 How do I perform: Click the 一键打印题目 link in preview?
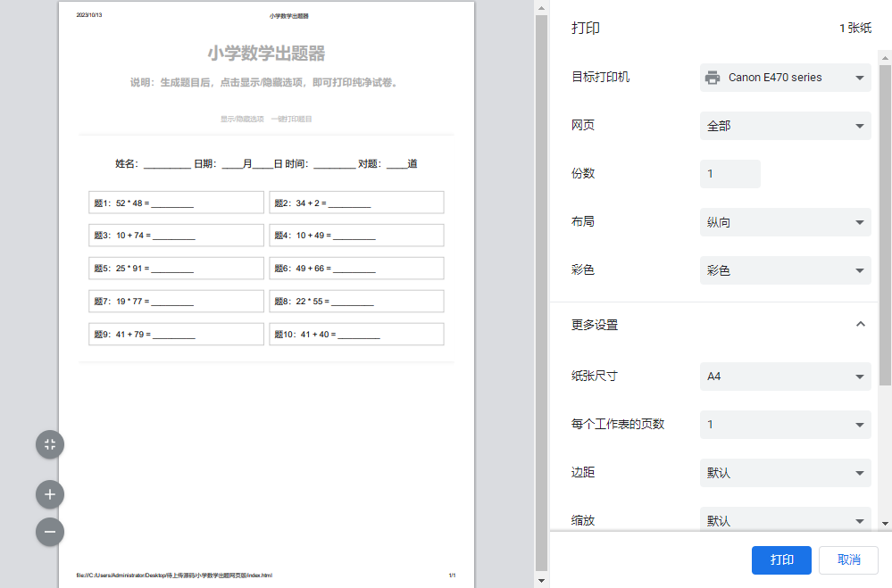[x=290, y=118]
